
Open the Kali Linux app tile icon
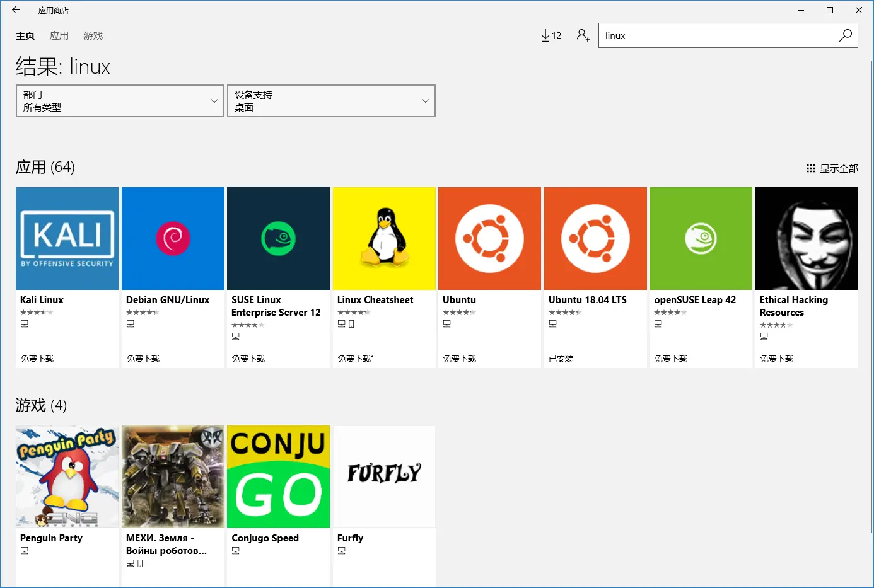click(x=67, y=238)
